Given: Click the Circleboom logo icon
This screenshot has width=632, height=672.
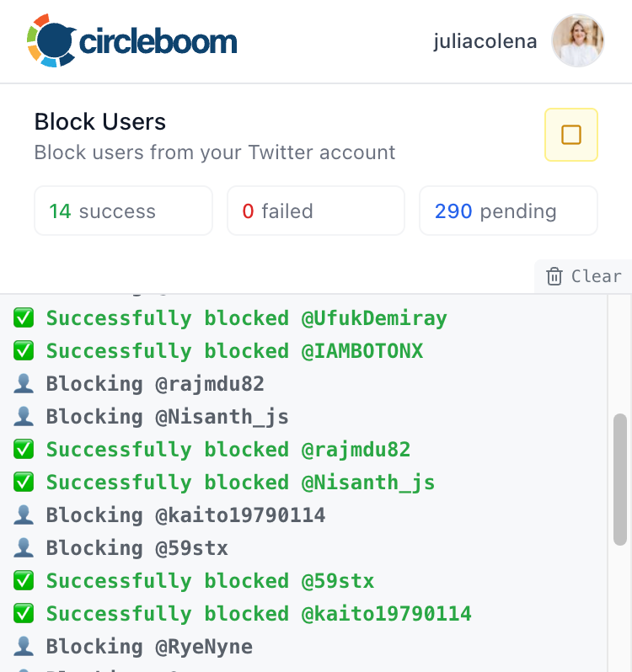Looking at the screenshot, I should (x=51, y=40).
